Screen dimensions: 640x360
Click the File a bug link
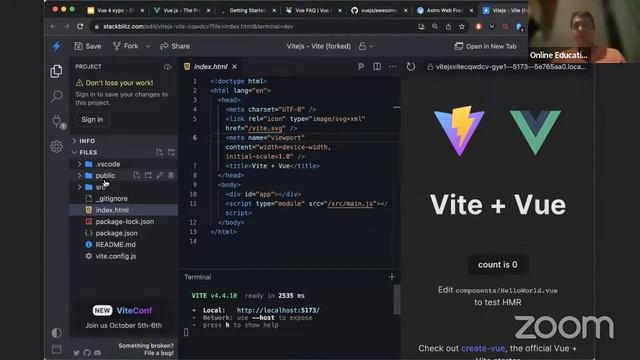[159, 353]
